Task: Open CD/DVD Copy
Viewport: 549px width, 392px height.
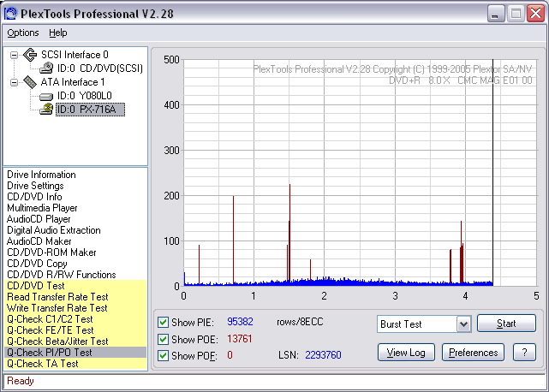Action: coord(37,264)
